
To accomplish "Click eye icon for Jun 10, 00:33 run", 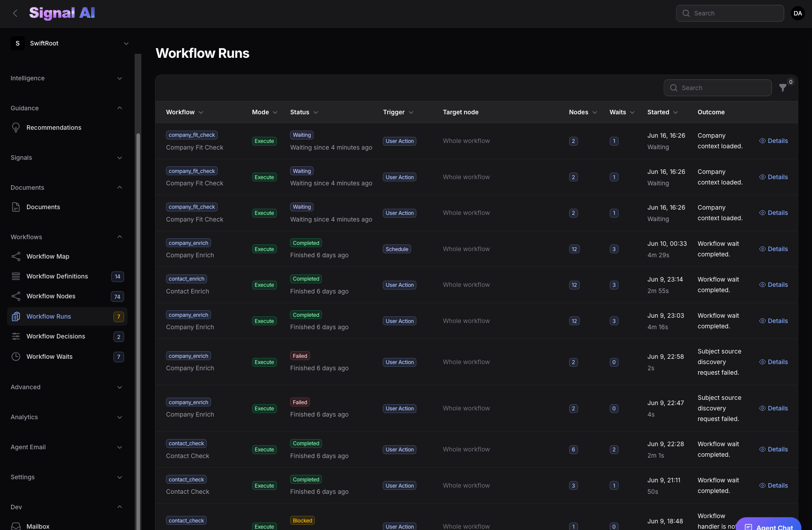I will click(763, 249).
